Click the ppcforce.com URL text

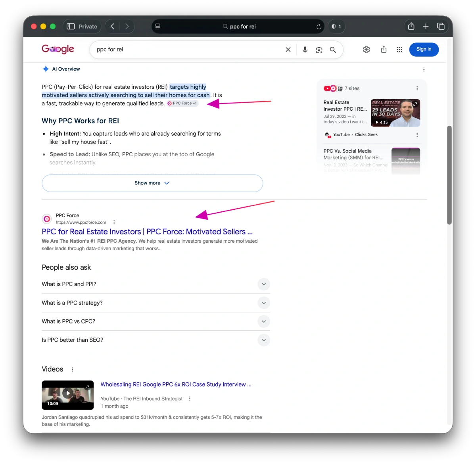81,222
